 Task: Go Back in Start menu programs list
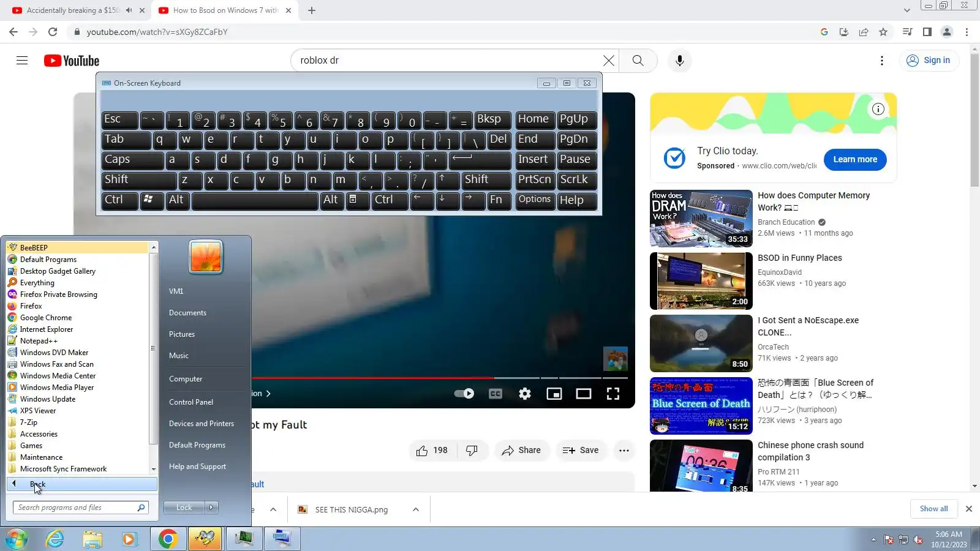point(82,484)
